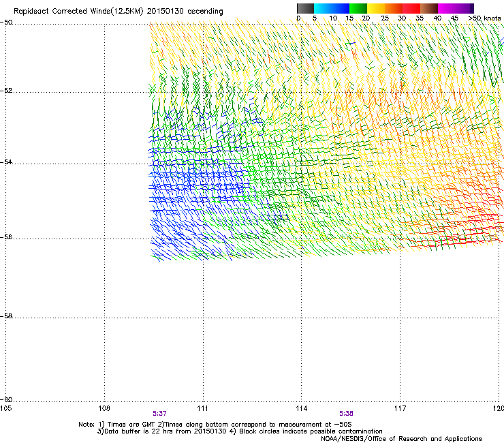Viewport: 504px width, 443px height.
Task: Click the latitude label -52
Action: pos(6,91)
